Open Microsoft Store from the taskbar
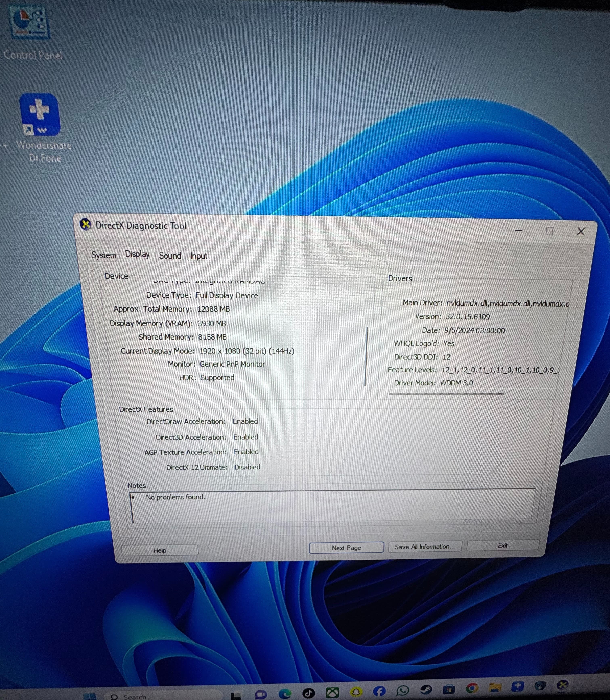The width and height of the screenshot is (610, 700). coord(449,689)
